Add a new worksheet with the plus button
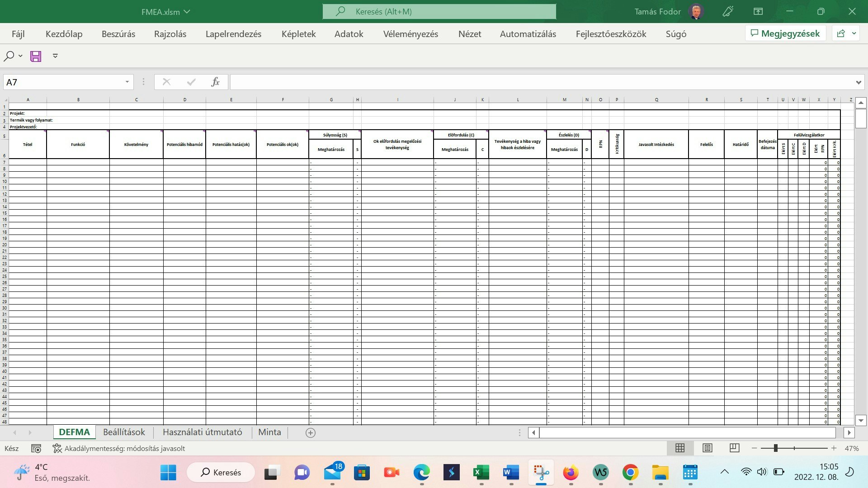The image size is (868, 488). [310, 433]
